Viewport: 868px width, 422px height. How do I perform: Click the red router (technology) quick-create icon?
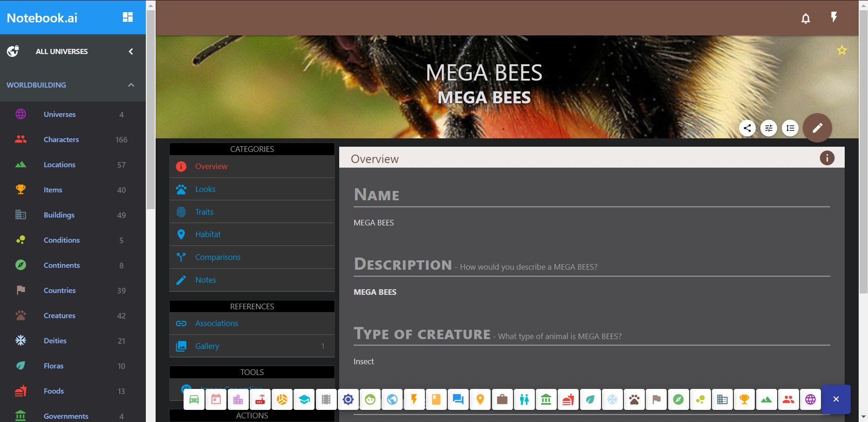point(260,400)
